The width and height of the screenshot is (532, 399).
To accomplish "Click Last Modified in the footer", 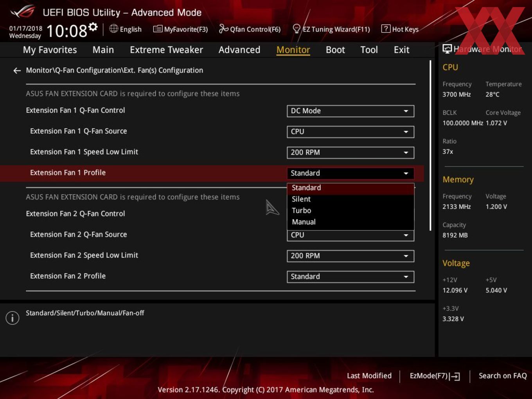I will [369, 376].
